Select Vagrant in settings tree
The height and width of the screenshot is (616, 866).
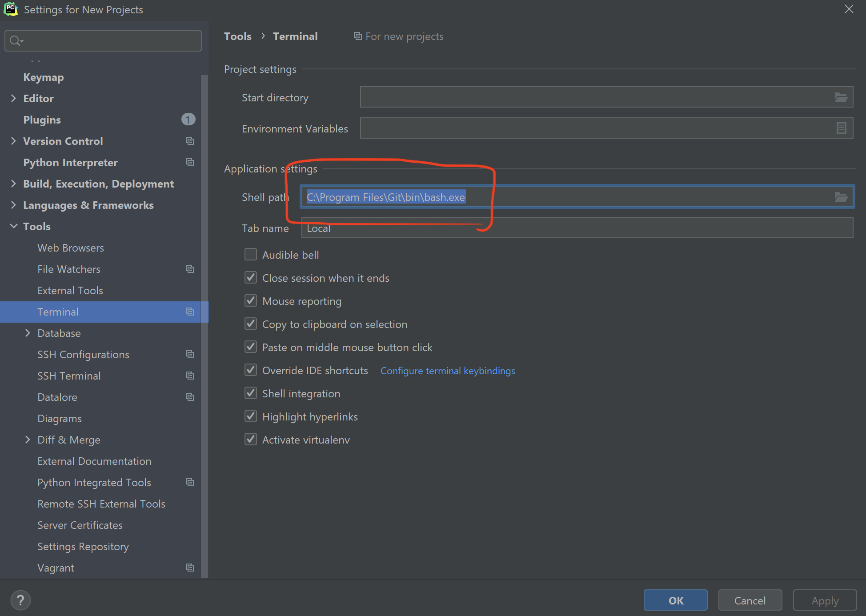click(56, 568)
